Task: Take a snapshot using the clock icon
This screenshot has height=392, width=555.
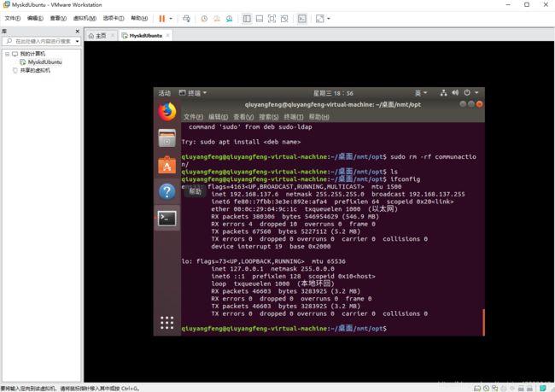Action: pos(204,19)
